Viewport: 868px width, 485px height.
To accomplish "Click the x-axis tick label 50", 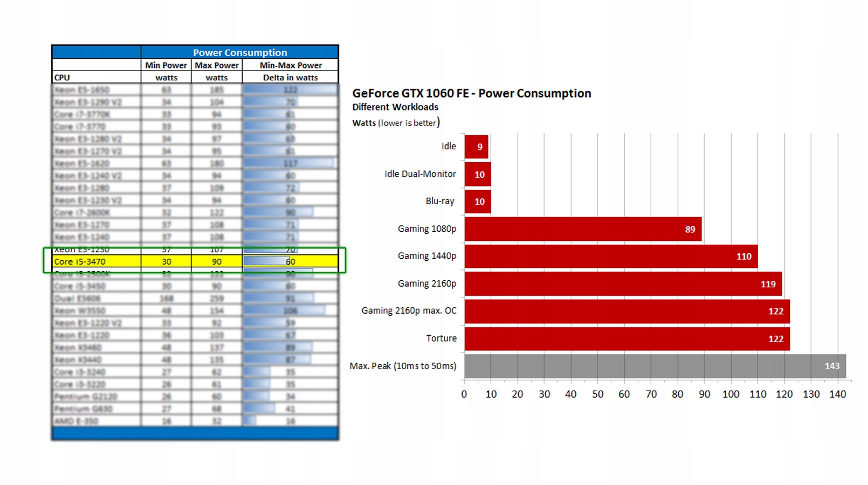I will [x=598, y=394].
